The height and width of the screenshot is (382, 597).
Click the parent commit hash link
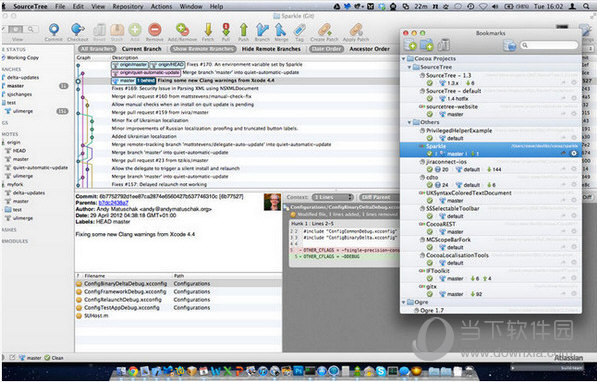pyautogui.click(x=113, y=203)
